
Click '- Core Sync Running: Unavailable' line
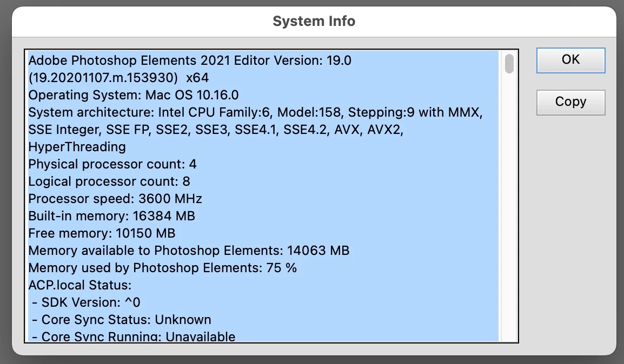point(134,336)
